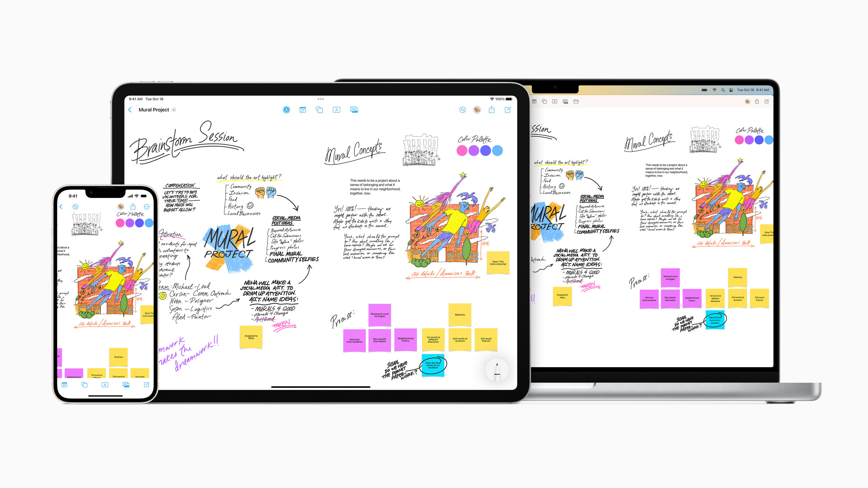Screen dimensions: 868x488
Task: Select the share icon on iPad toolbar
Action: 491,110
